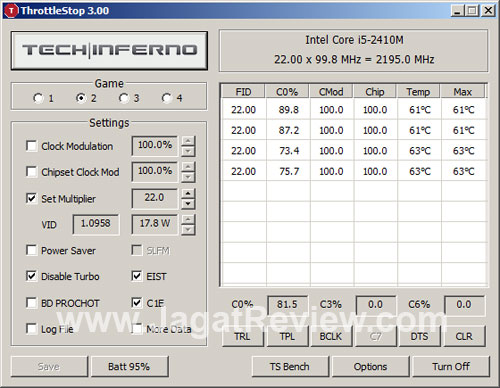Screen dimensions: 500x388
Task: Click the Max column header
Action: pyautogui.click(x=463, y=91)
